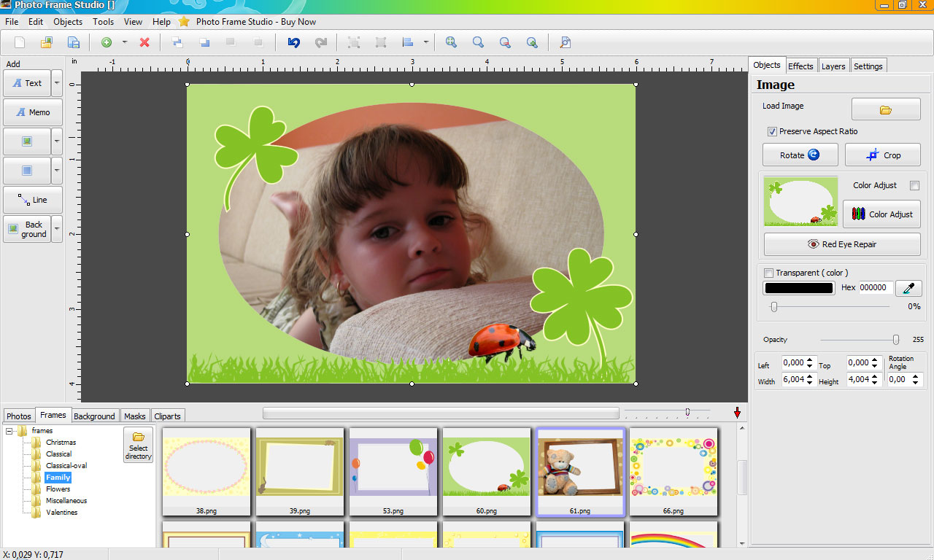Click the Select directory button
This screenshot has width=934, height=560.
click(x=138, y=445)
